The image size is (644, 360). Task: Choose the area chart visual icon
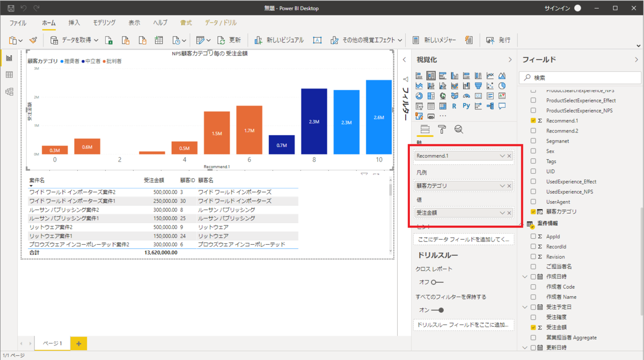point(502,76)
